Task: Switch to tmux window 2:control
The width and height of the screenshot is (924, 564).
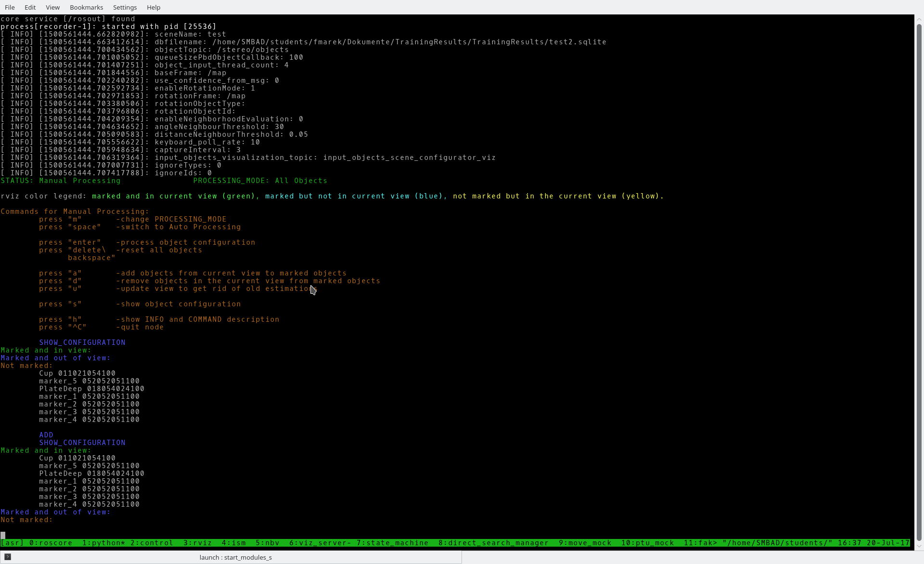Action: click(x=152, y=543)
